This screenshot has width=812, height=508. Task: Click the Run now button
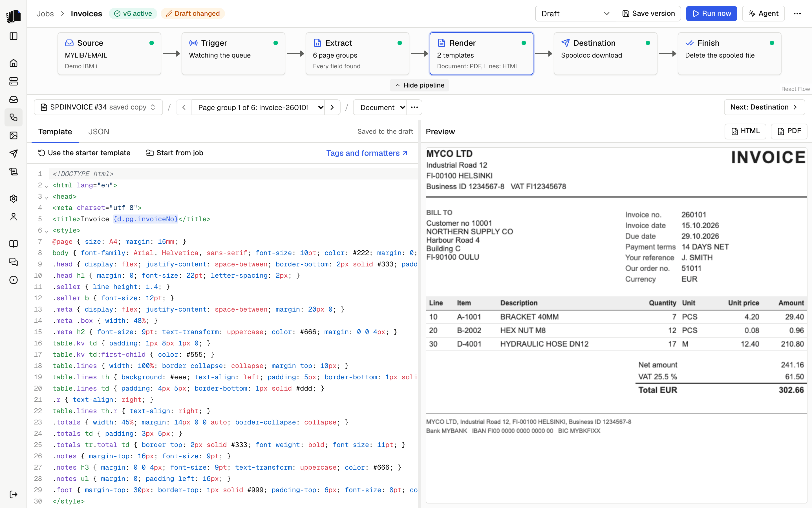pyautogui.click(x=711, y=14)
